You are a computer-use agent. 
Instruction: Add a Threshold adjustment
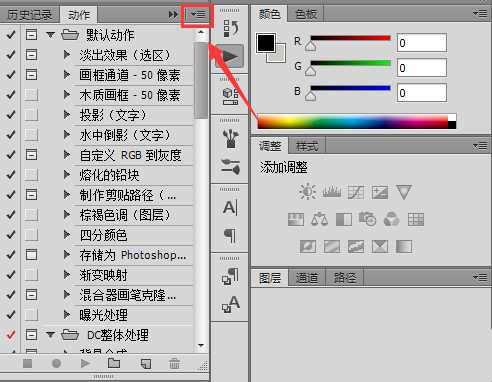356,247
